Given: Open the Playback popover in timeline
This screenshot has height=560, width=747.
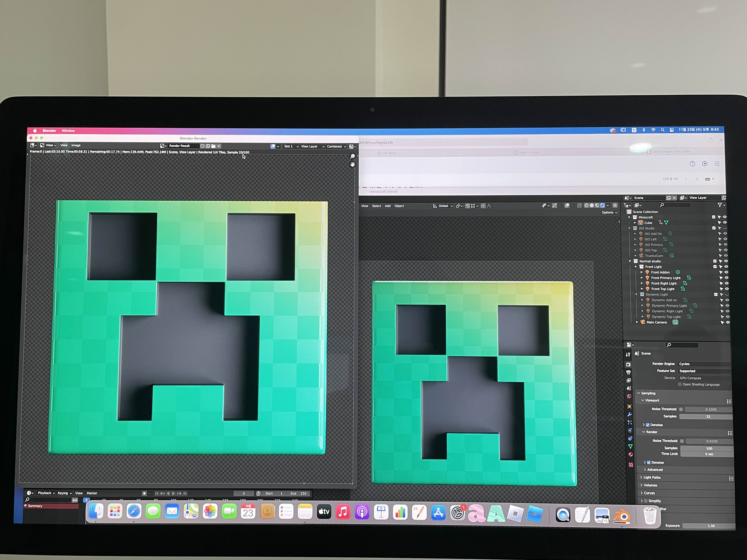Looking at the screenshot, I should pos(46,493).
